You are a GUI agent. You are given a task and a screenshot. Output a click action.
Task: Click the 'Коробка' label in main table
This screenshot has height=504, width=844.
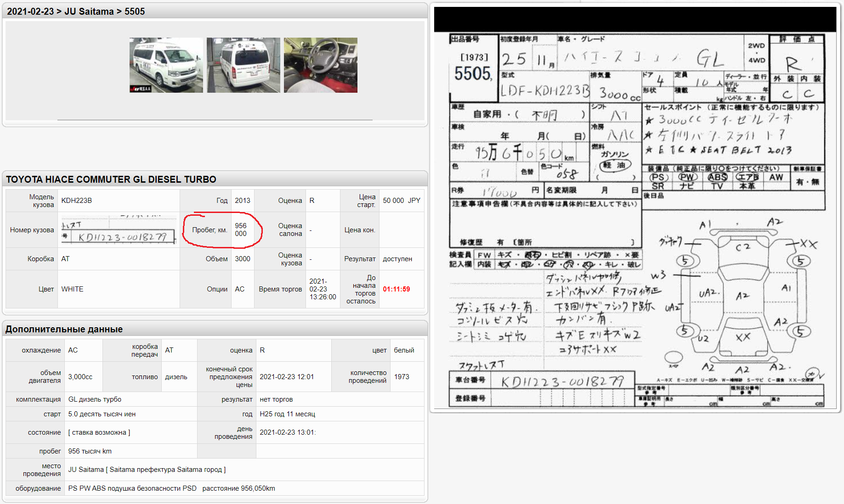41,259
